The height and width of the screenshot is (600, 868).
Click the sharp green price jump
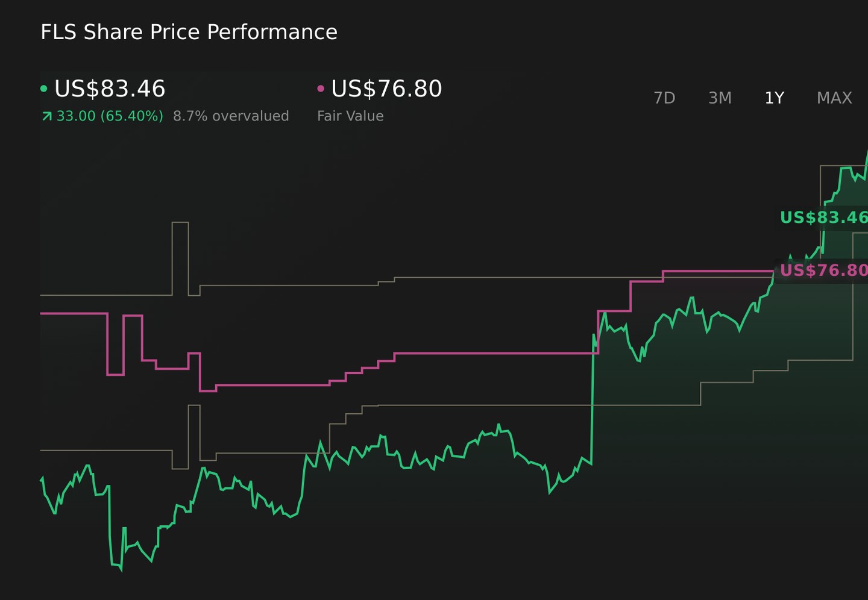click(x=593, y=398)
